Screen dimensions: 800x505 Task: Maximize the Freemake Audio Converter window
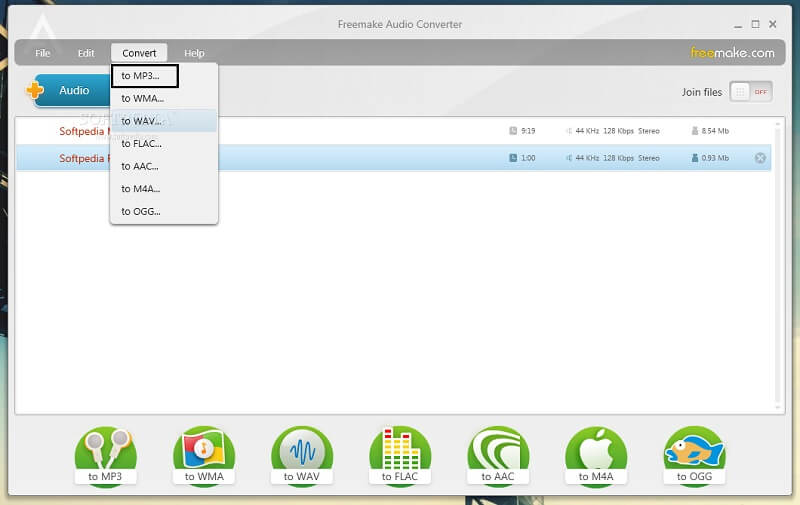tap(756, 24)
